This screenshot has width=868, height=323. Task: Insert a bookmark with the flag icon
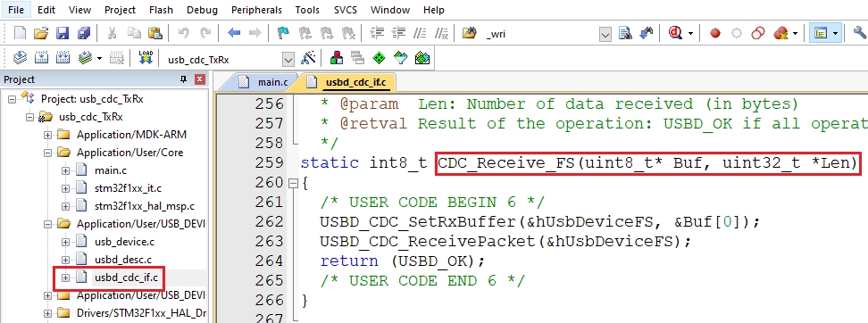tap(283, 33)
